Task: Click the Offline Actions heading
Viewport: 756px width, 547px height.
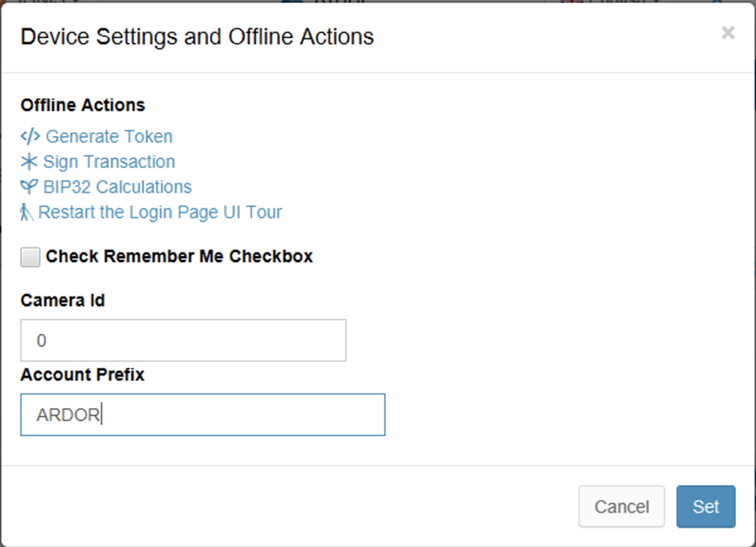Action: (x=81, y=104)
